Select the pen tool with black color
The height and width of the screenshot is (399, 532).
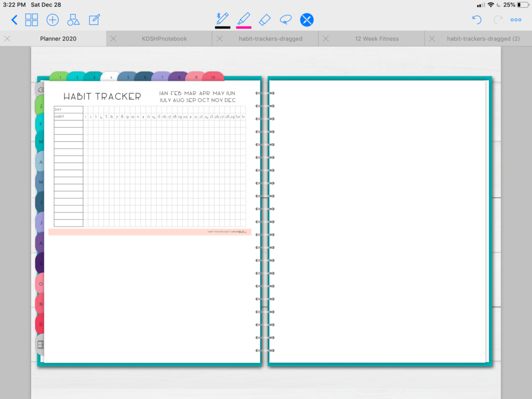(222, 19)
